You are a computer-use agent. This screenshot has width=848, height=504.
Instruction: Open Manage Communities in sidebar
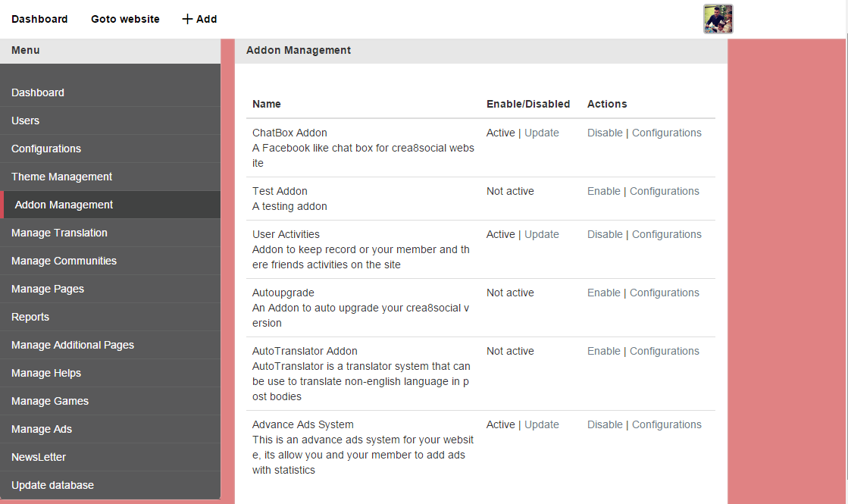[x=111, y=261]
